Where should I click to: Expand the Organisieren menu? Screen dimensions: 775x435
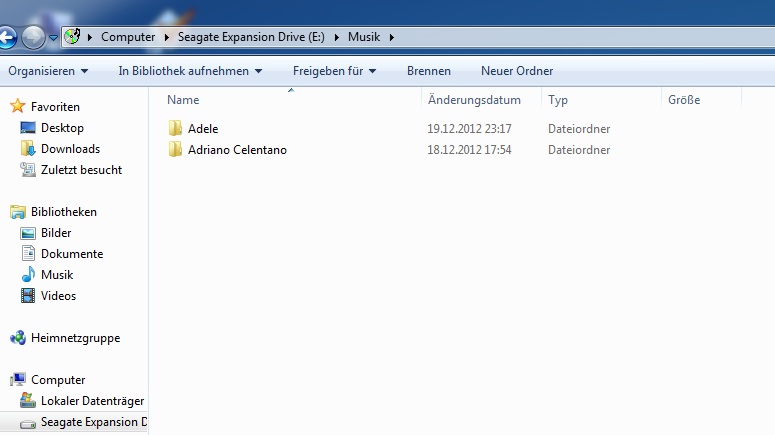pos(48,71)
